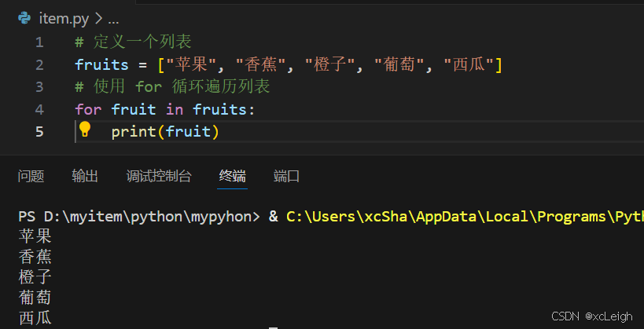The image size is (644, 329).
Task: Select the 终端 tab
Action: coord(233,177)
